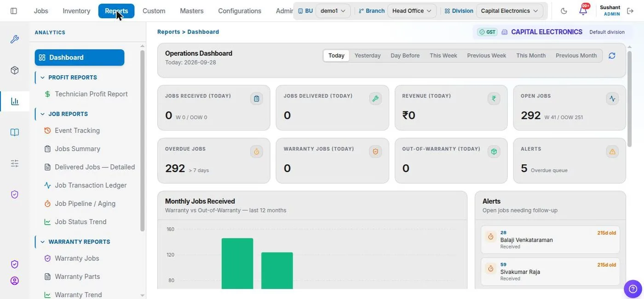Click the user profile sidebar icon

(x=15, y=281)
